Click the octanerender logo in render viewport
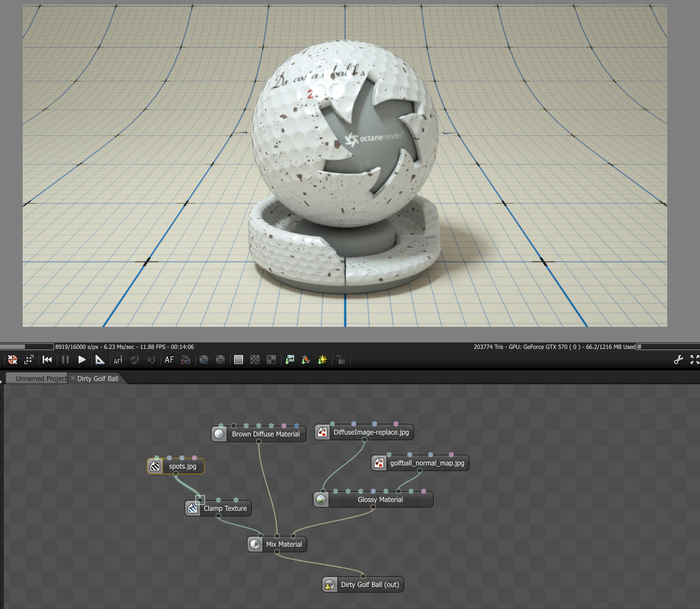 pos(374,138)
